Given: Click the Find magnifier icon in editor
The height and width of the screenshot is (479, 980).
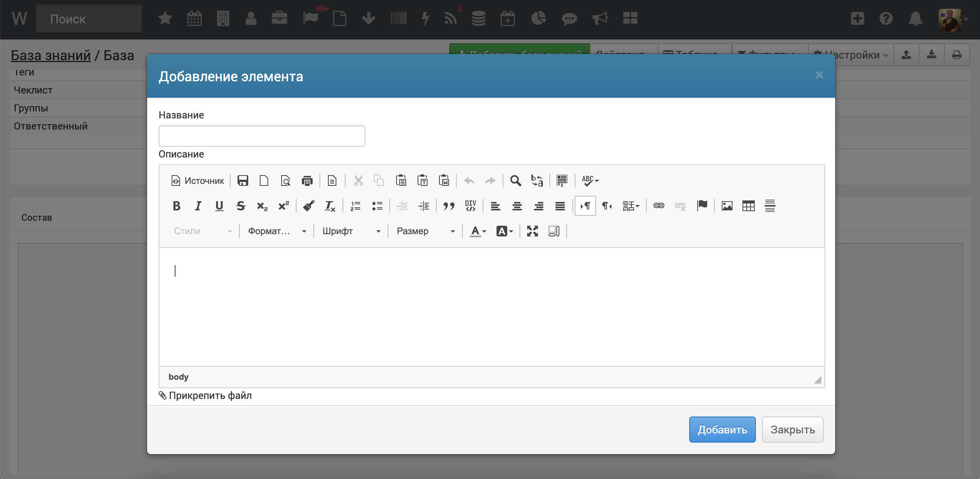Looking at the screenshot, I should pyautogui.click(x=515, y=180).
